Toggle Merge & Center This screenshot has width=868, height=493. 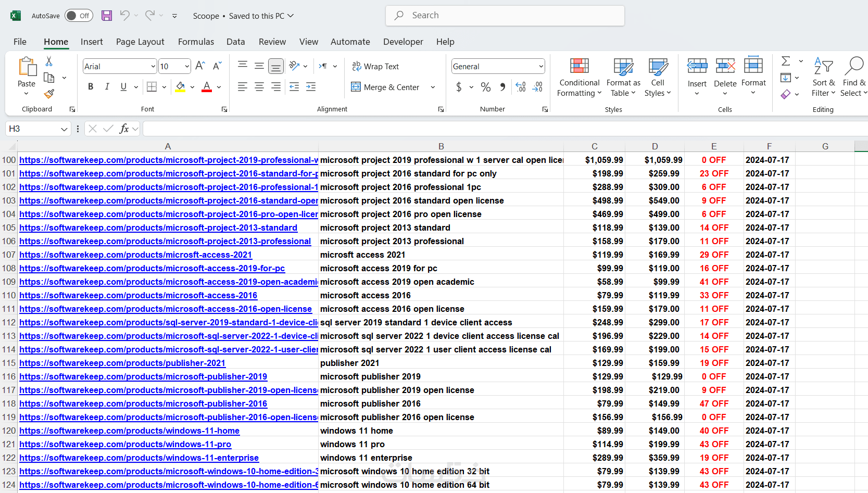click(386, 87)
